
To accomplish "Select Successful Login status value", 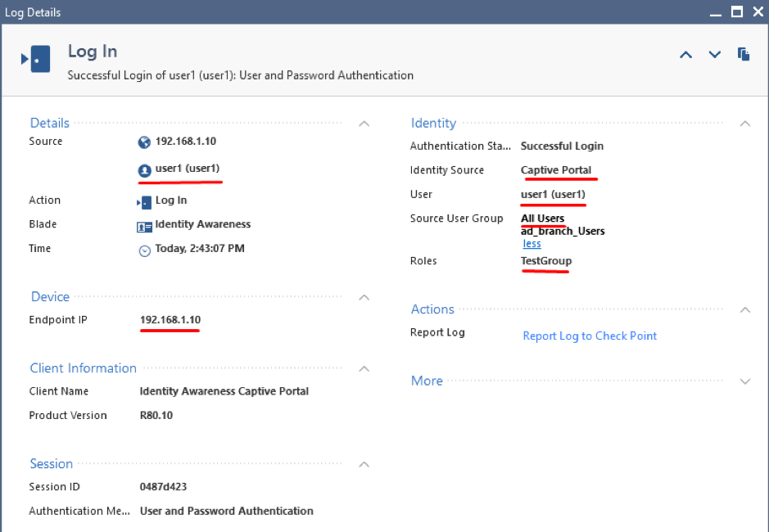I will (x=562, y=147).
